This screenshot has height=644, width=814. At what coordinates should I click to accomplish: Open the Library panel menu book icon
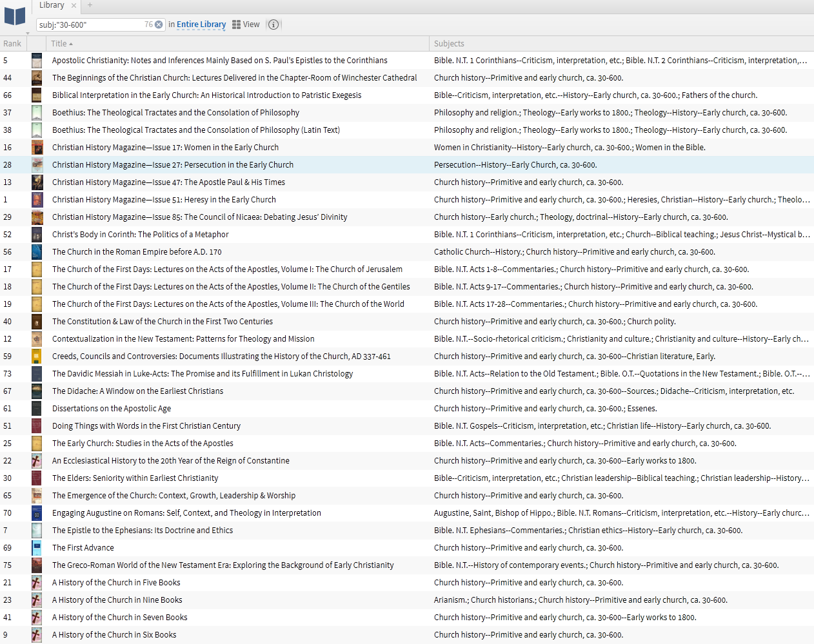pyautogui.click(x=15, y=17)
